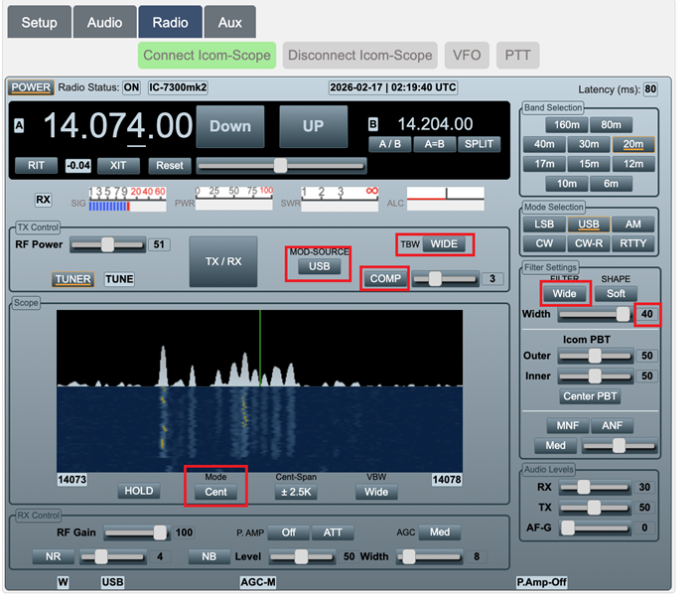
Task: Choose CW mode in Mode Selection
Action: 545,243
